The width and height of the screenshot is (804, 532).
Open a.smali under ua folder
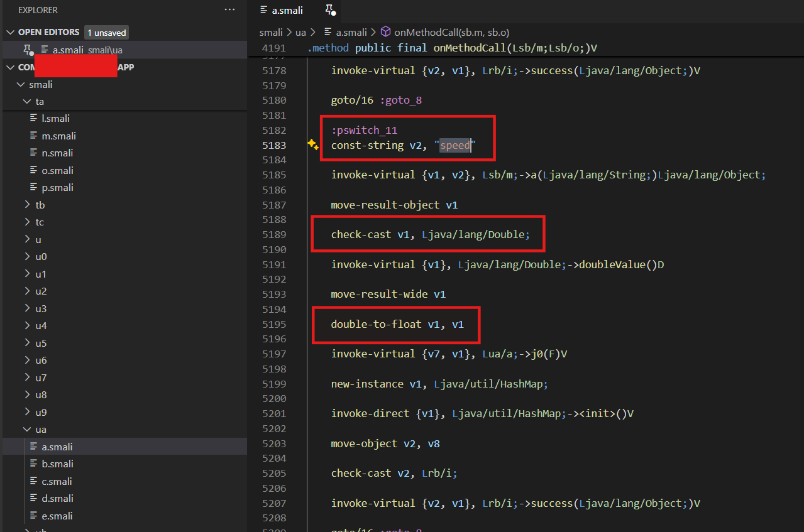tap(123, 447)
